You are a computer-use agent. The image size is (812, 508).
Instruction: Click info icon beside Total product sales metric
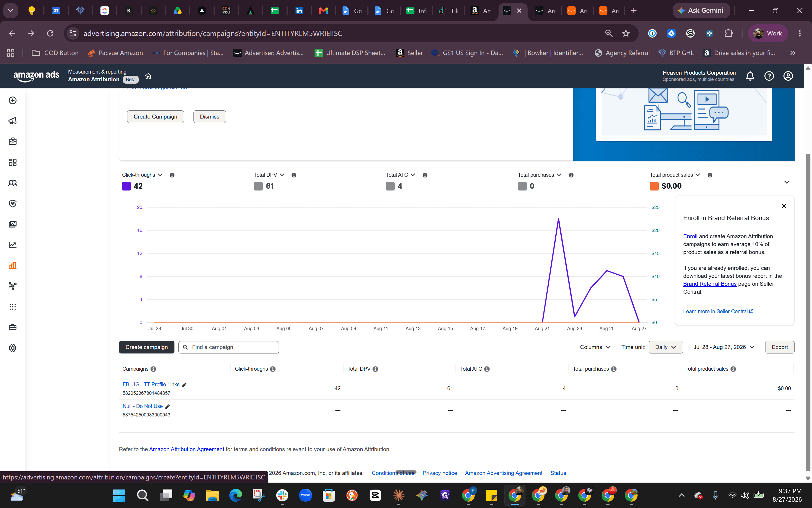(710, 175)
